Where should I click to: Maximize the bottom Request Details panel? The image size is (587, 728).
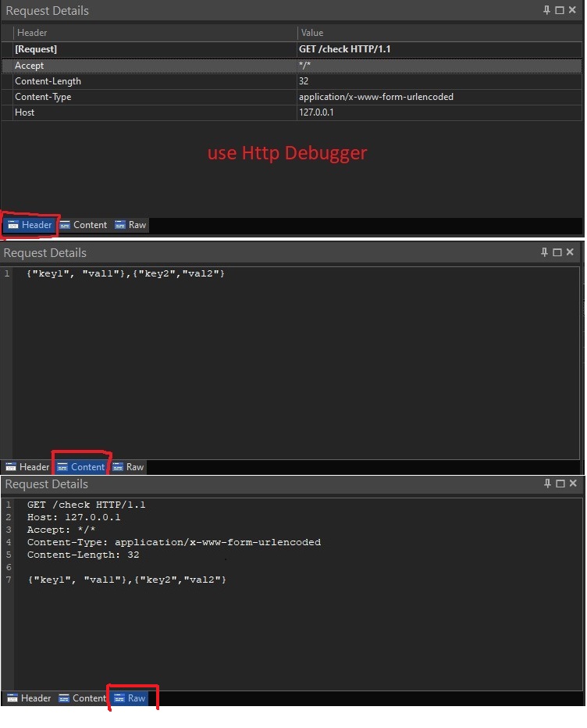[560, 484]
